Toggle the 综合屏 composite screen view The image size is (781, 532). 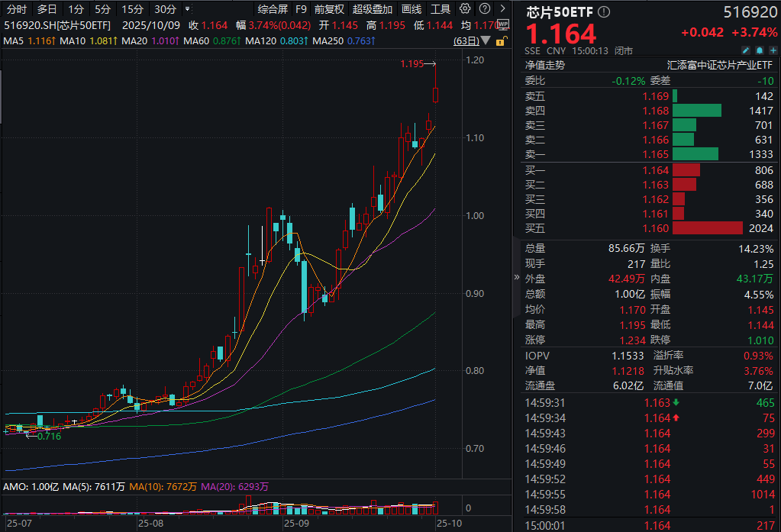pos(273,9)
